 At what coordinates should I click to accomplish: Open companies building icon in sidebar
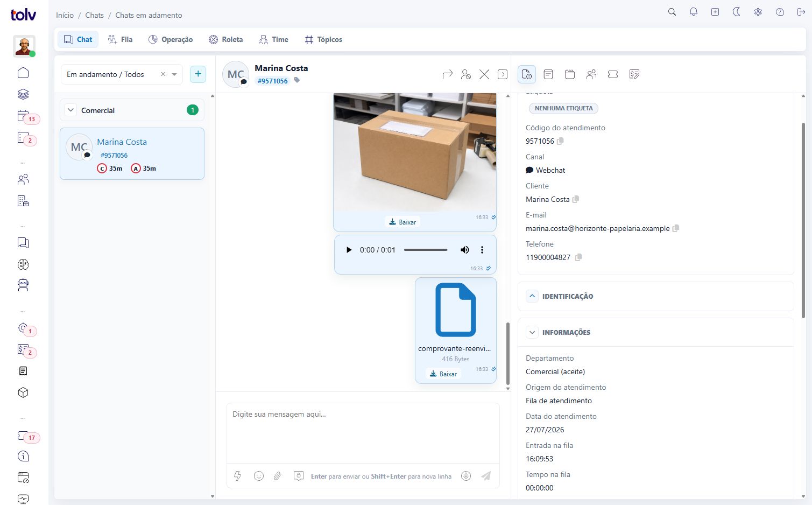[x=23, y=201]
